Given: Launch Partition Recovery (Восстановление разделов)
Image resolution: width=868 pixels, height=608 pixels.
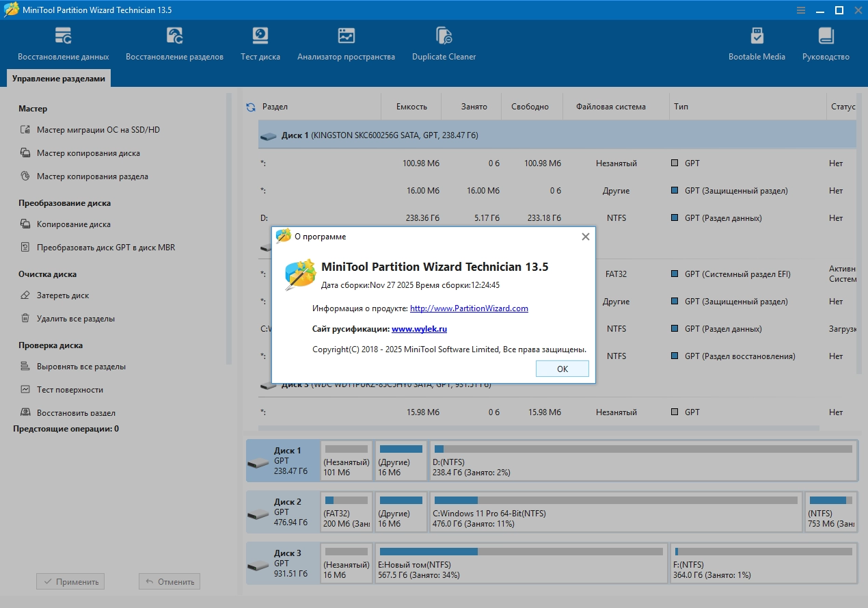Looking at the screenshot, I should (x=174, y=44).
